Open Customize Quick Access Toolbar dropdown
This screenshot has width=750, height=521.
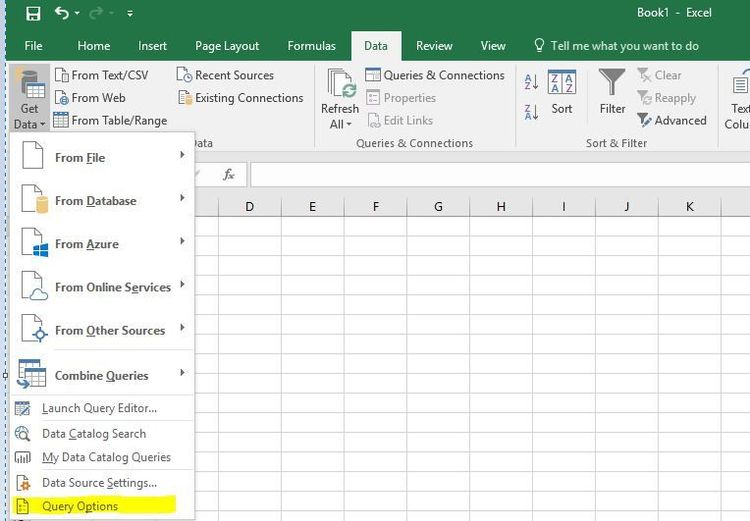point(130,14)
